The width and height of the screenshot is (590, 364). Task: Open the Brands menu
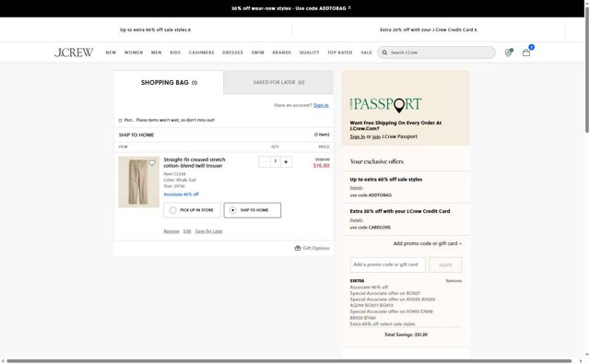coord(282,53)
